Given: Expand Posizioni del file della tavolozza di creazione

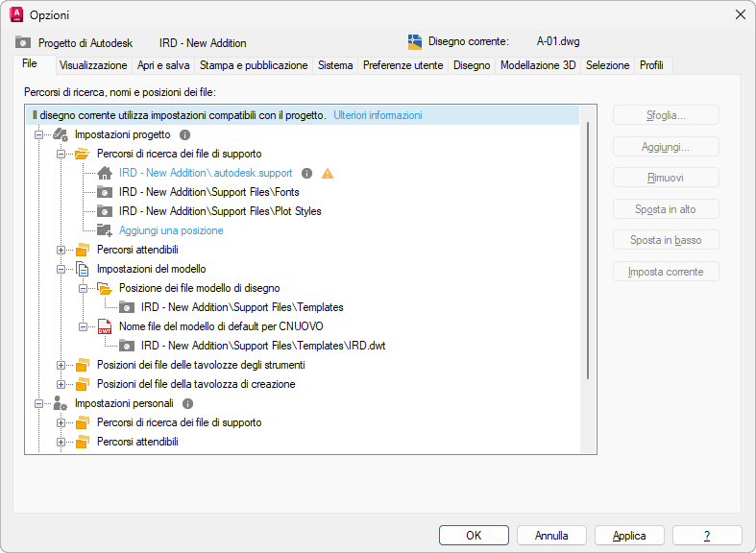Looking at the screenshot, I should point(61,384).
